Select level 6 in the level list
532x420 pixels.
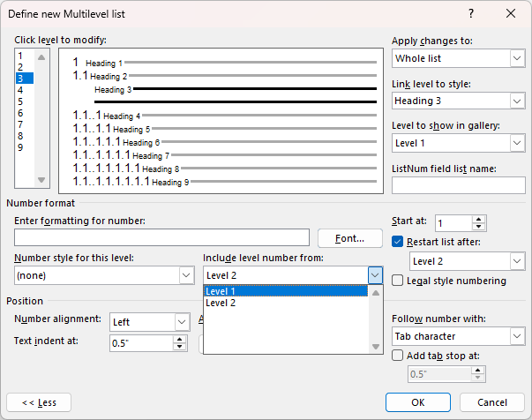tap(24, 113)
